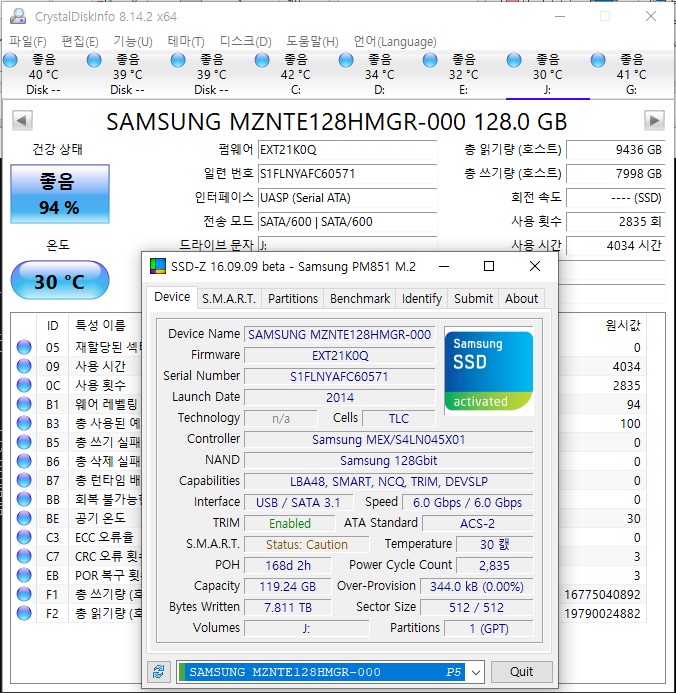The width and height of the screenshot is (676, 693).
Task: Open the 디스크(D) menu
Action: click(246, 42)
